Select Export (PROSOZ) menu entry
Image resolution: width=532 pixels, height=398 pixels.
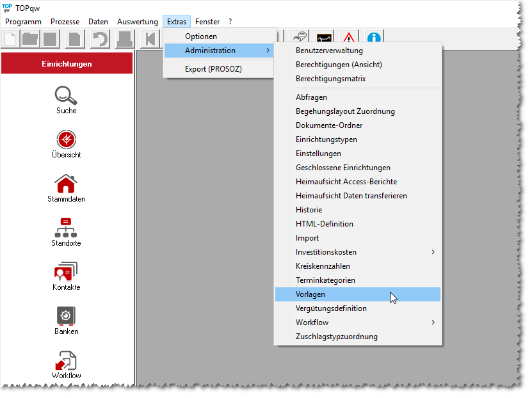click(x=213, y=69)
